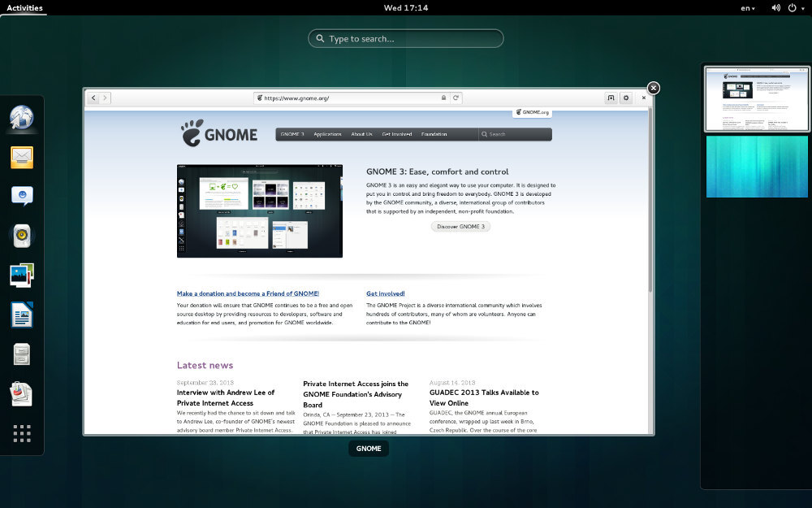
Task: Select the Applications menu on gnome.org
Action: pos(326,134)
